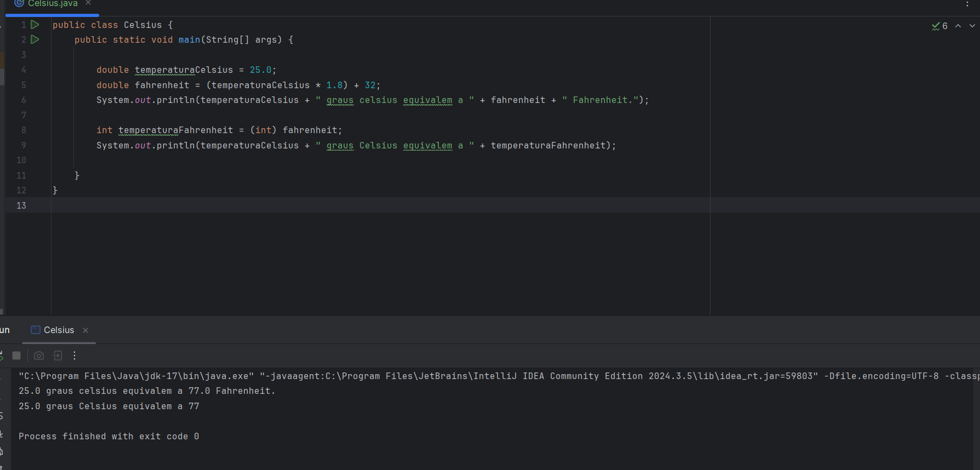Click the exit/restore layout icon in Run toolbar
Image resolution: width=980 pixels, height=470 pixels.
coord(58,356)
